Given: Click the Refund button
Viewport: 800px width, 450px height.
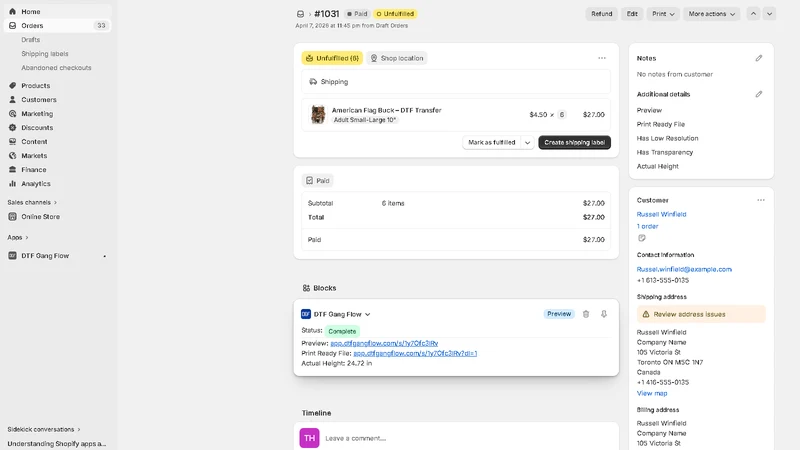Looking at the screenshot, I should click(x=602, y=14).
